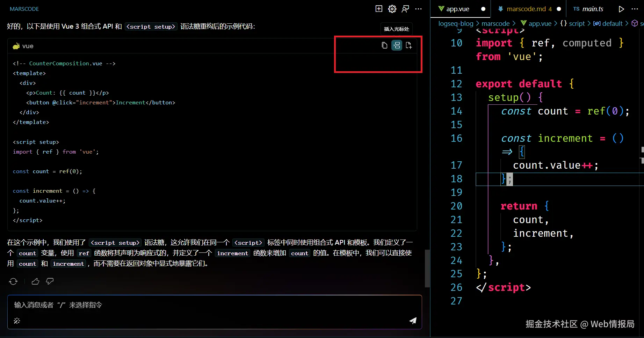Viewport: 644px width, 338px height.
Task: Start a new MarsCode chat
Action: (379, 9)
